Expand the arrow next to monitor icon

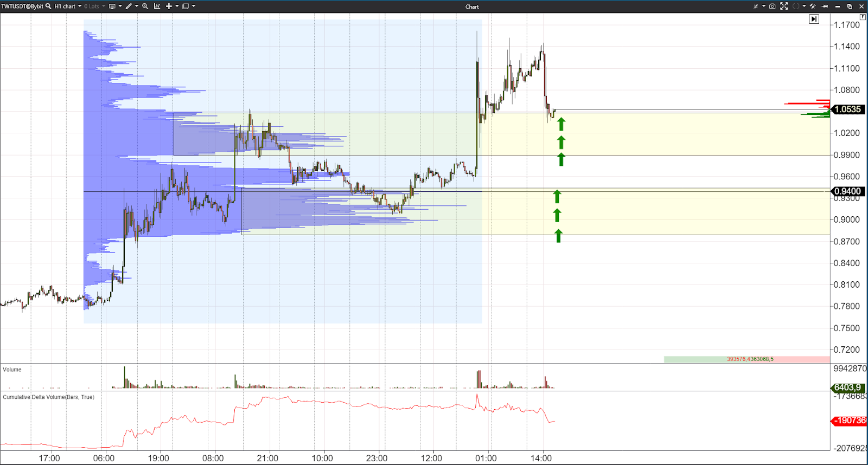[x=120, y=6]
